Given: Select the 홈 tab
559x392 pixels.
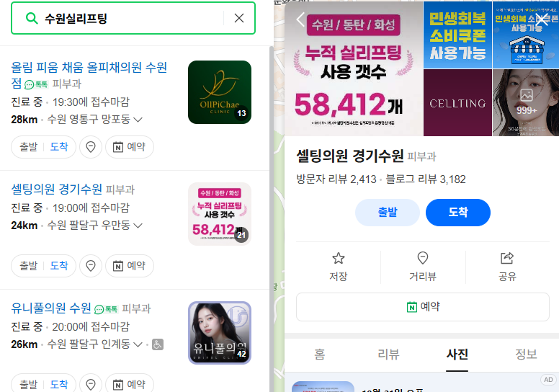Looking at the screenshot, I should pos(319,355).
